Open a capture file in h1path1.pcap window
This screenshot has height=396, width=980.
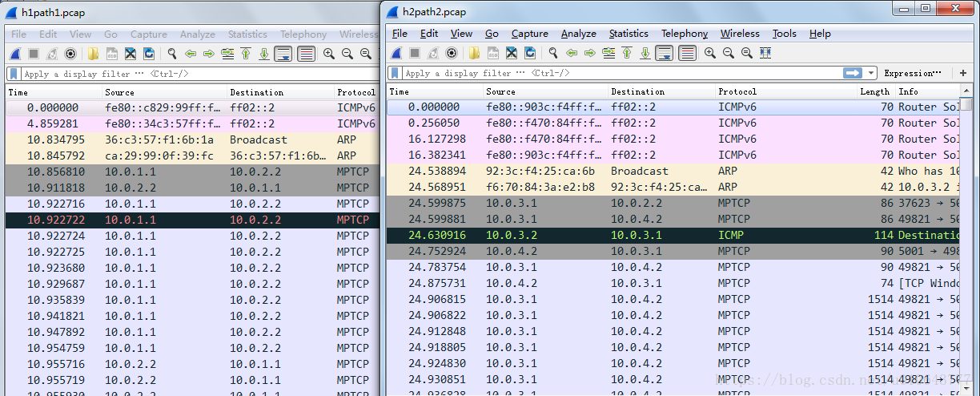94,54
